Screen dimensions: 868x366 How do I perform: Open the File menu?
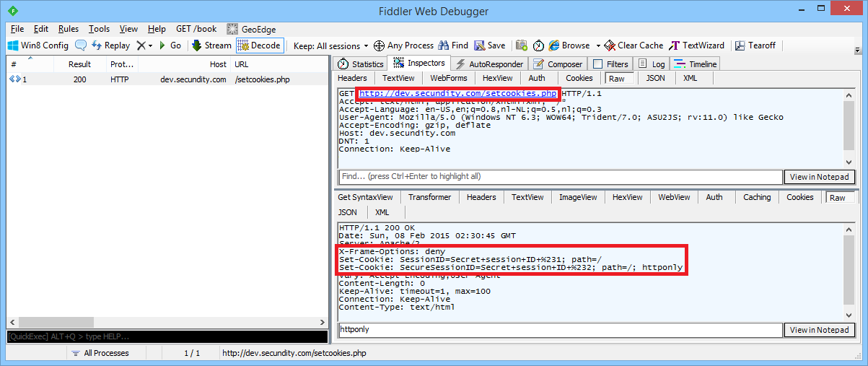(17, 29)
